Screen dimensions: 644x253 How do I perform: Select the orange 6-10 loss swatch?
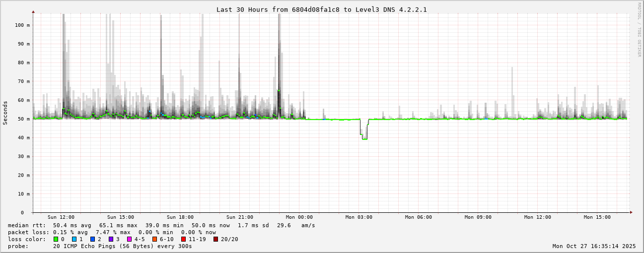[155, 239]
